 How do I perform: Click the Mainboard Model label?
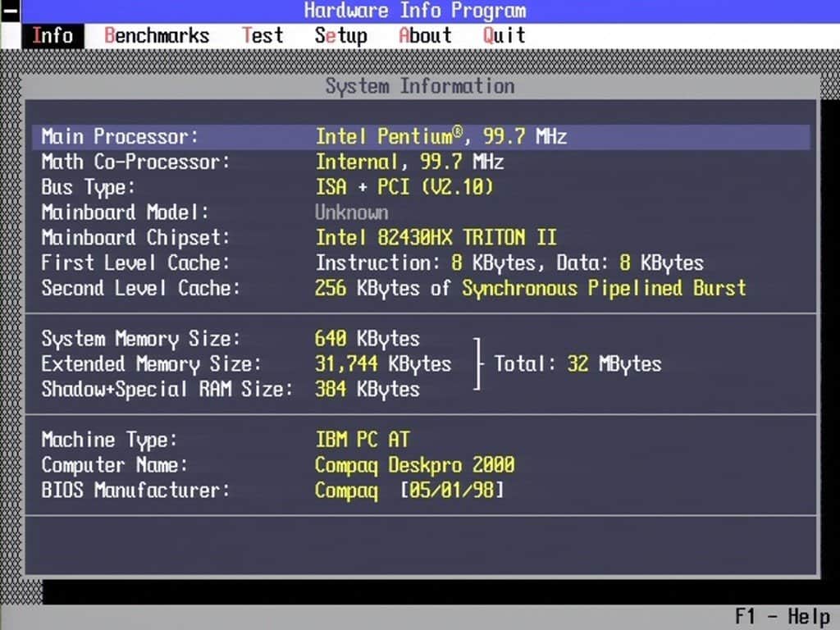[x=125, y=212]
